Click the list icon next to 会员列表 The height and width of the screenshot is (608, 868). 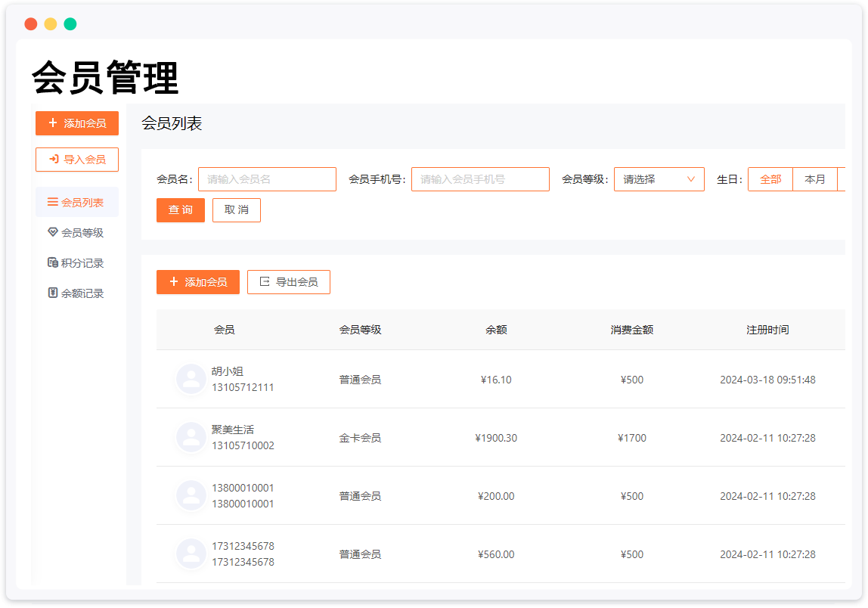point(52,202)
